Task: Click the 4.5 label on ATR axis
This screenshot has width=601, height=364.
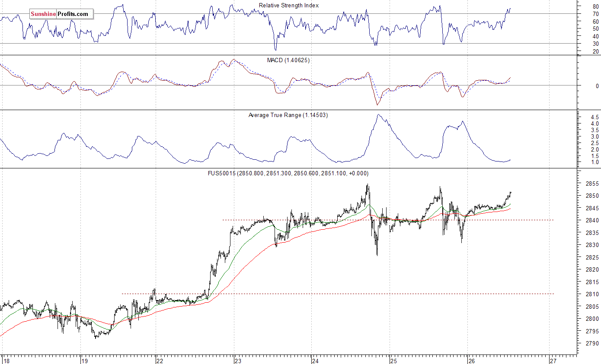Action: click(x=595, y=117)
